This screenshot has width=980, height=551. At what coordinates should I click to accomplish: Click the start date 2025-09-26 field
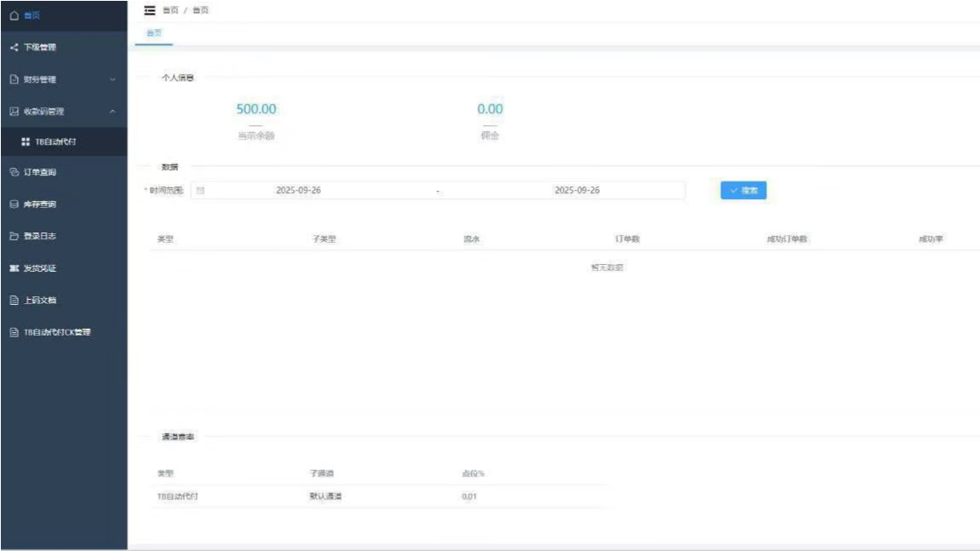pyautogui.click(x=298, y=190)
